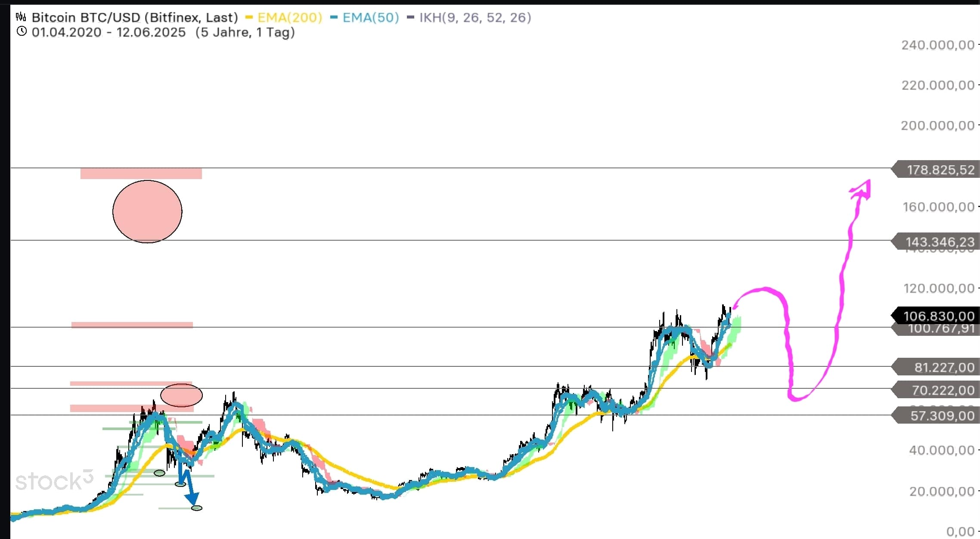Viewport: 980px width, 539px height.
Task: Open the 01.04.2020 - 12.06.2025 date range
Action: tap(109, 32)
